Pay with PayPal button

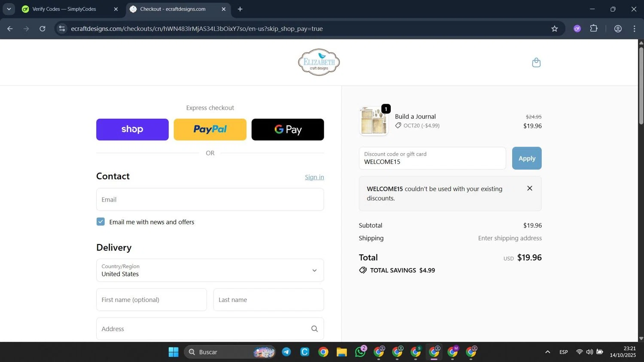pyautogui.click(x=210, y=130)
